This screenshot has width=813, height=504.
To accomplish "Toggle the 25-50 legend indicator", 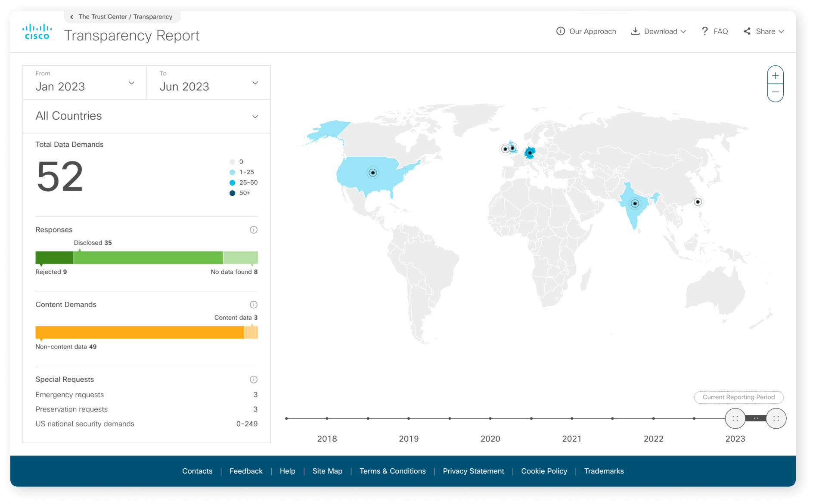I will coord(233,182).
